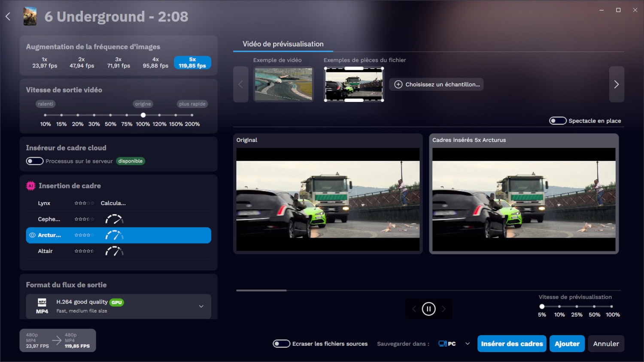Click the plus icon to choose sample
The image size is (644, 362).
click(398, 84)
